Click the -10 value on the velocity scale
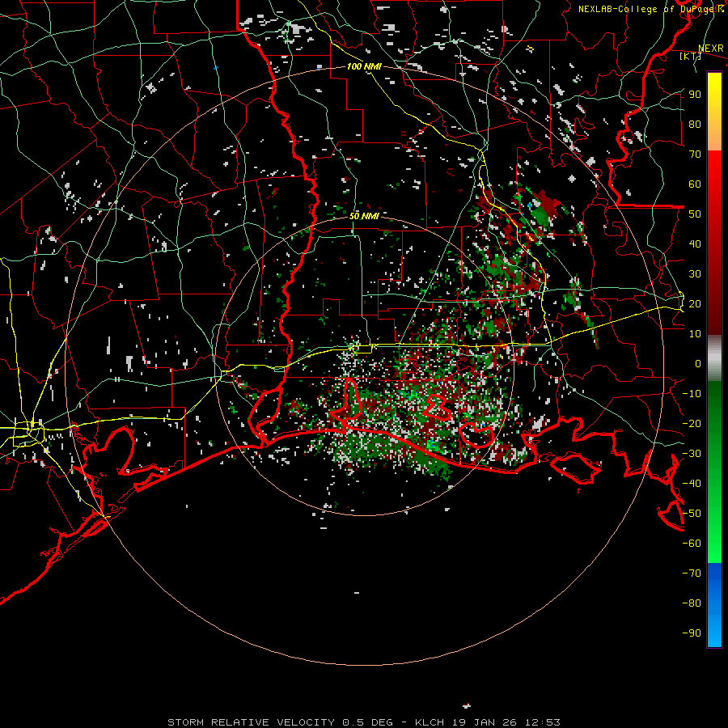 (x=692, y=394)
